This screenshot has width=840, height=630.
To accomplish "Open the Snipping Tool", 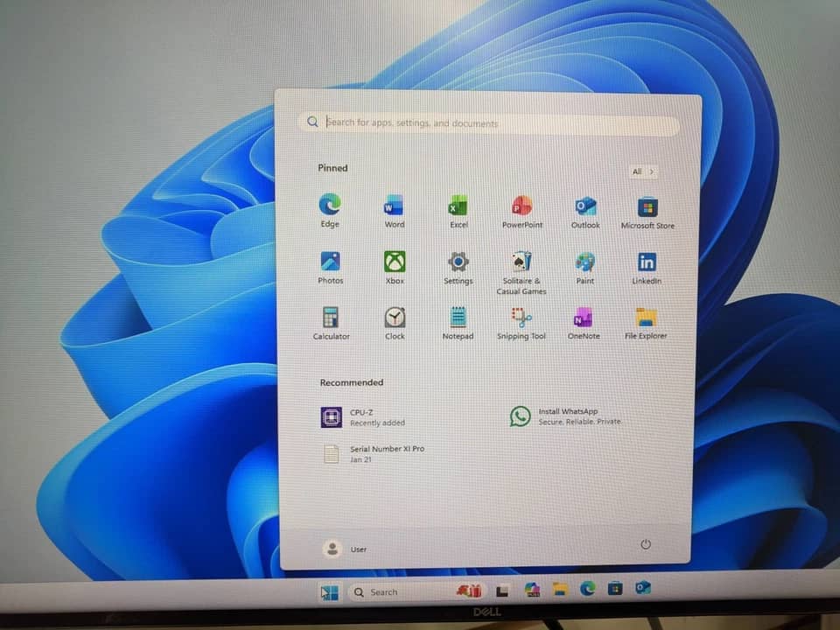I will (x=521, y=323).
